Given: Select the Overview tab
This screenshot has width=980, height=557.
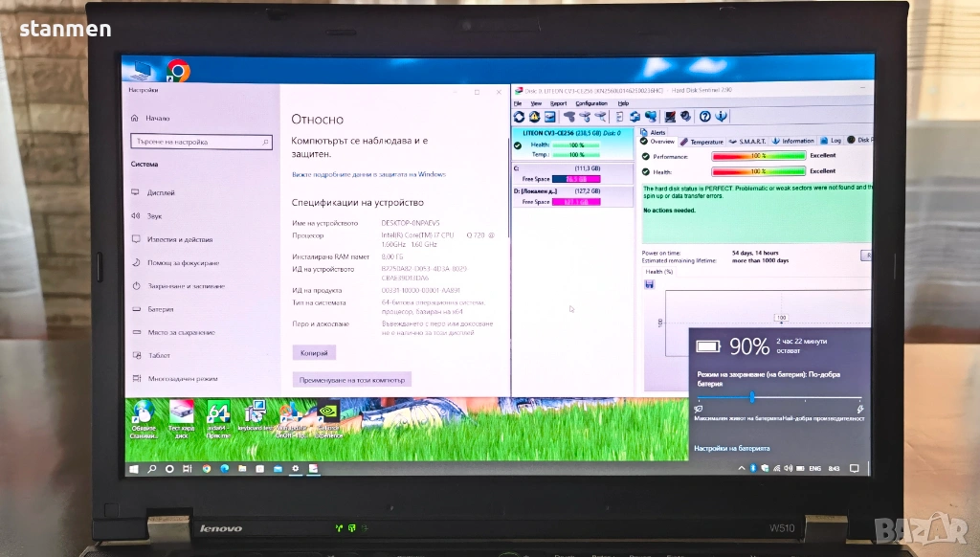Looking at the screenshot, I should [x=657, y=142].
